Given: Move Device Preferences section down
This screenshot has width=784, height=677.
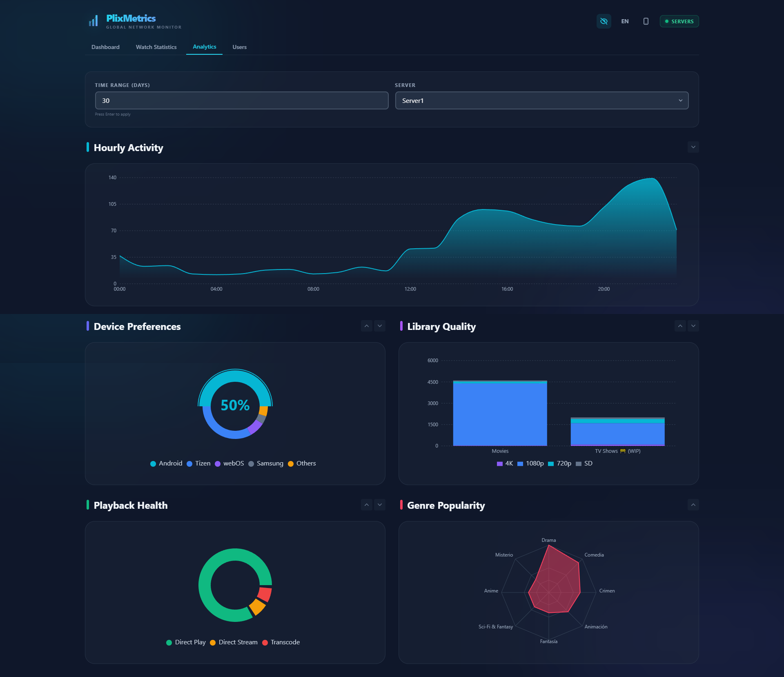Looking at the screenshot, I should point(380,326).
